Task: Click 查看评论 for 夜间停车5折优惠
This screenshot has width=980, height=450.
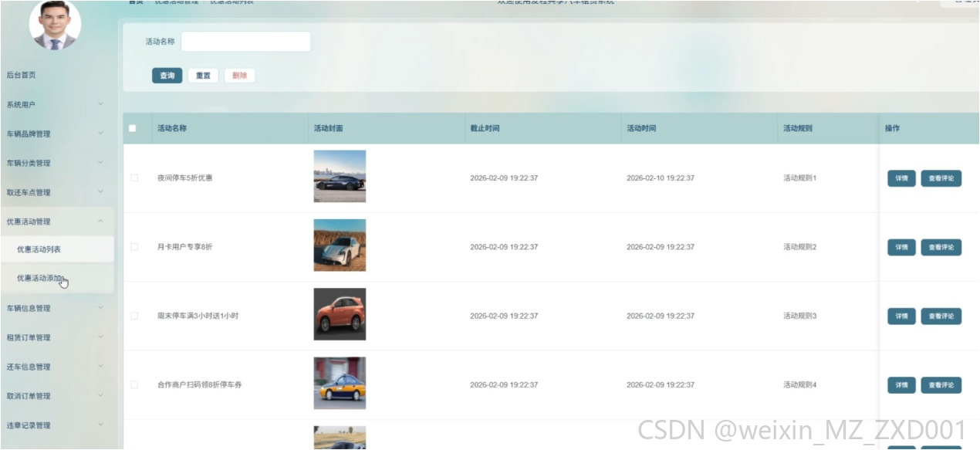Action: [x=941, y=178]
